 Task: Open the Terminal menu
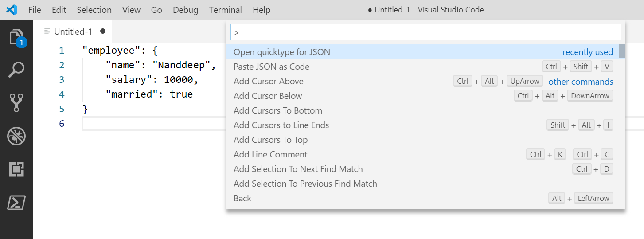pos(225,10)
